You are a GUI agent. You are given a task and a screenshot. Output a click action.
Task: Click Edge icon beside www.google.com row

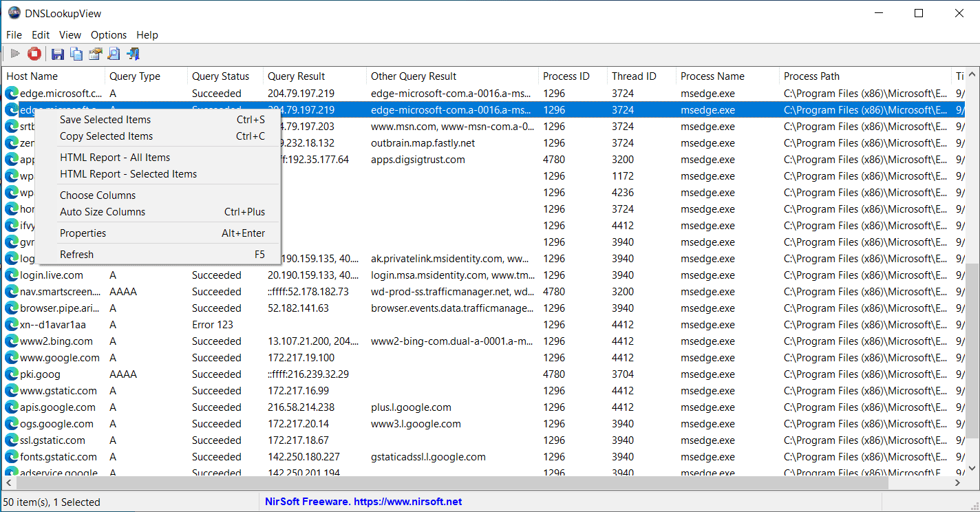pos(12,358)
